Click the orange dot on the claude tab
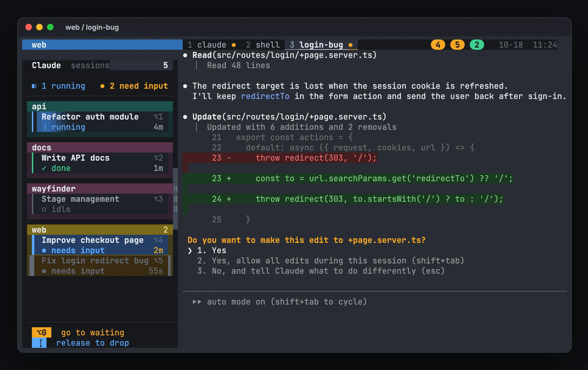588x370 pixels. [234, 45]
